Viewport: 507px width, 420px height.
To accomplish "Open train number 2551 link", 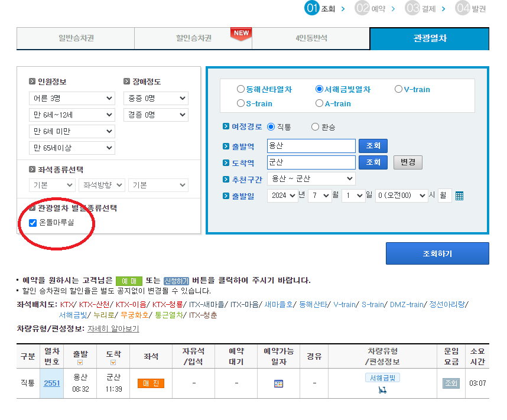I will pos(51,383).
